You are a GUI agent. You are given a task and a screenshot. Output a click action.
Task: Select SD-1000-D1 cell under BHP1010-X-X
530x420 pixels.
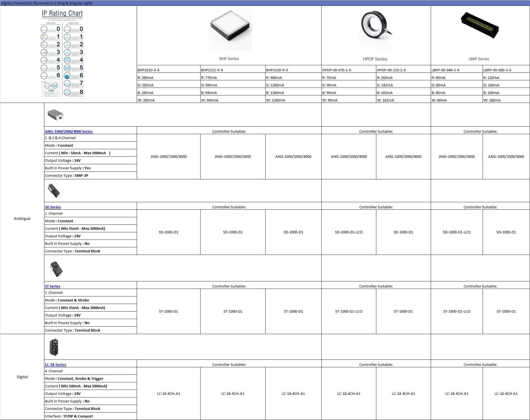[x=168, y=232]
